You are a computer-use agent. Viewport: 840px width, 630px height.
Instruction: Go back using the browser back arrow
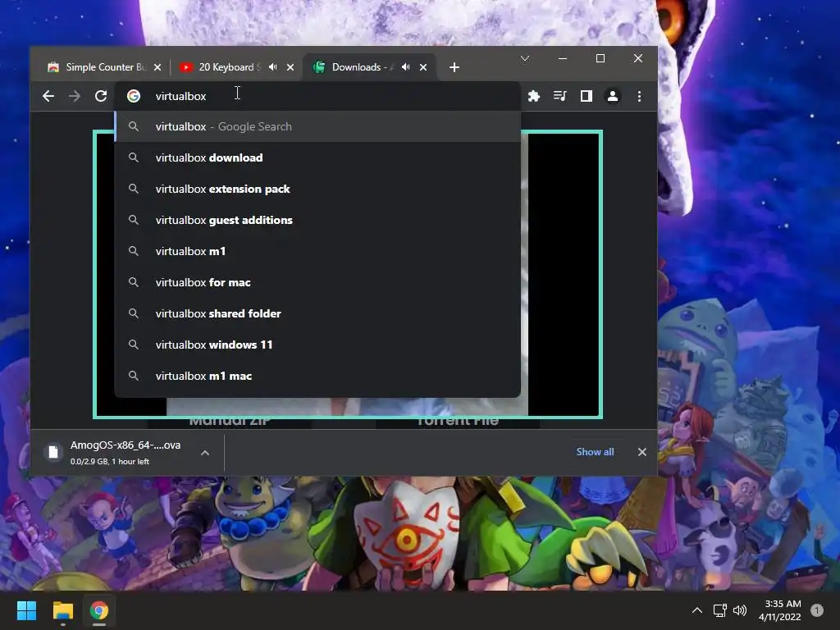pos(48,97)
